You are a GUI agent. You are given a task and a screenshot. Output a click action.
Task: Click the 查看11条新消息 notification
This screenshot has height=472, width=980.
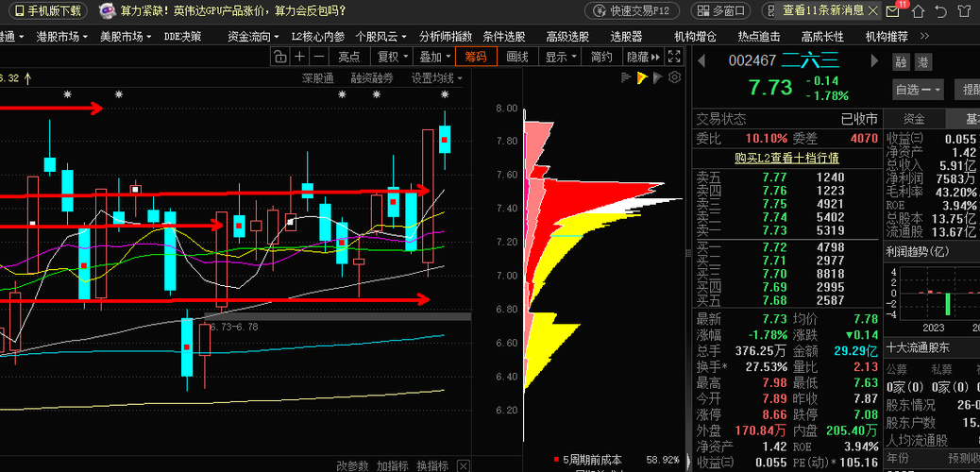(823, 10)
